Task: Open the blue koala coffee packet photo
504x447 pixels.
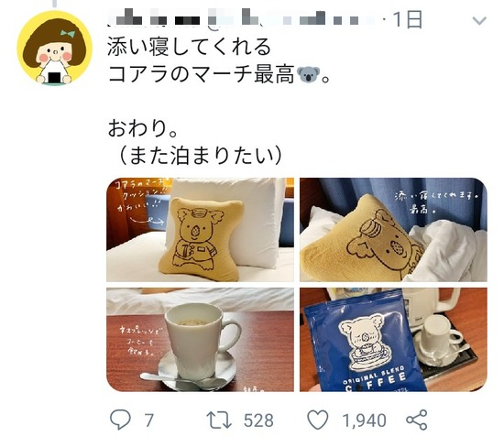Action: (393, 340)
